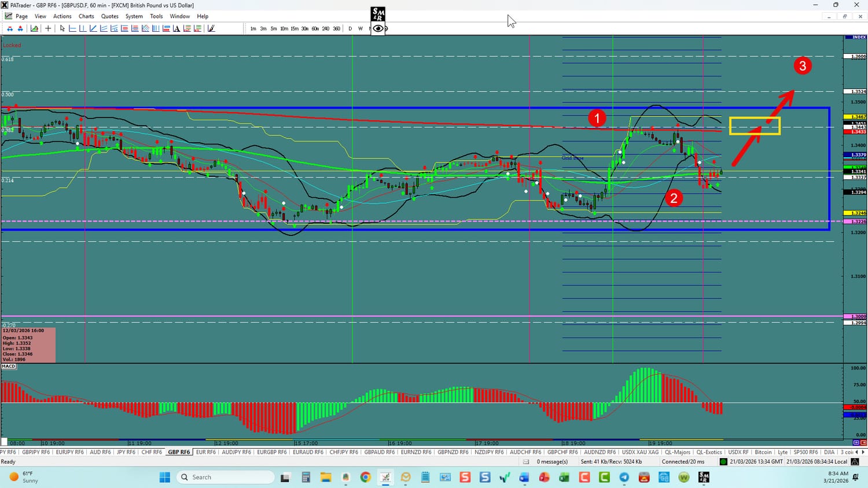Switch to the EURGBP RF6 tab
The height and width of the screenshot is (488, 868).
tap(271, 452)
